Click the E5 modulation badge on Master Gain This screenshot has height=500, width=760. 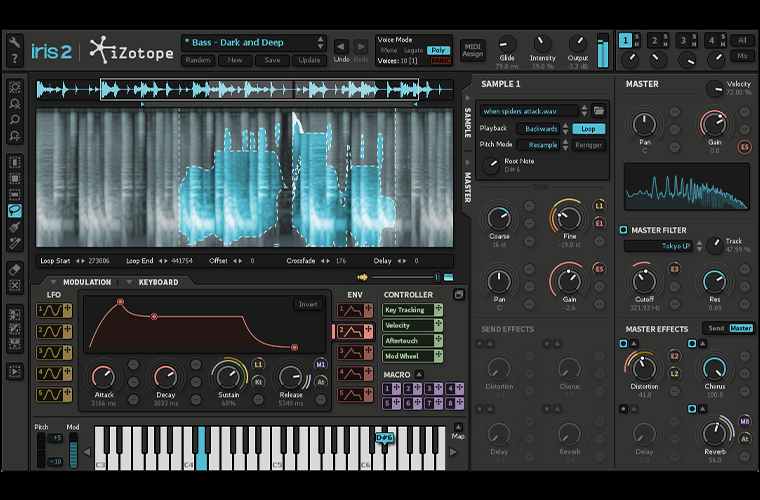(x=744, y=147)
